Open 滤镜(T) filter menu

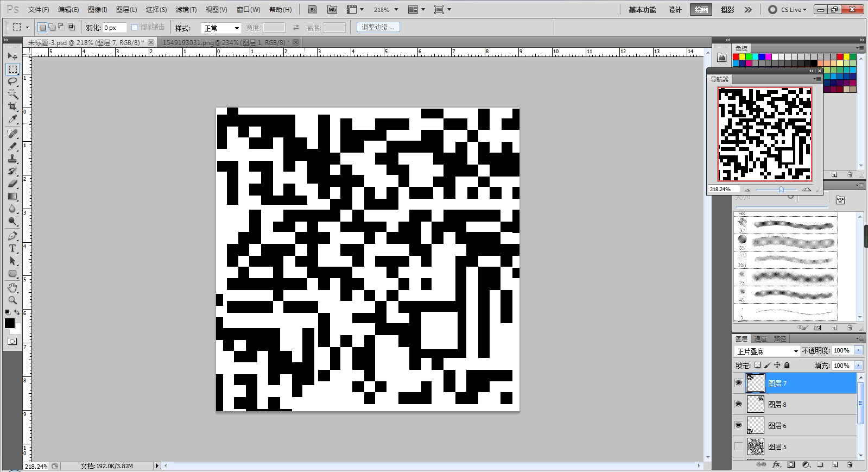point(186,10)
